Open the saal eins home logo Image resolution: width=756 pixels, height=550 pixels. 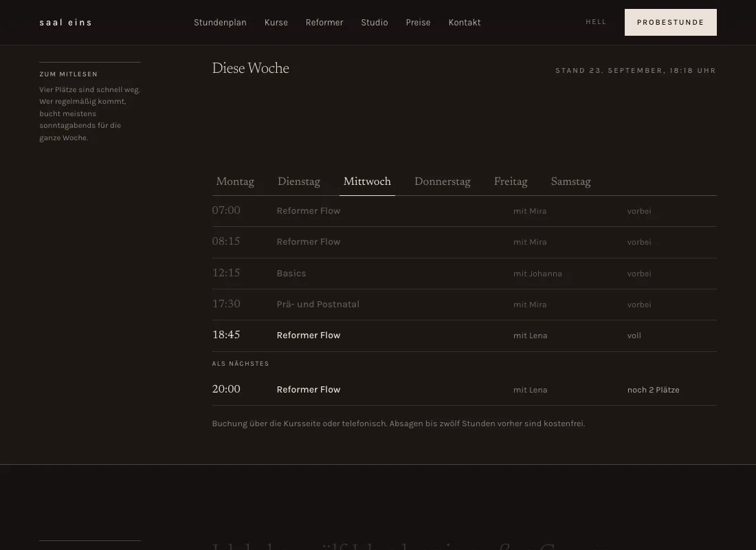tap(65, 22)
